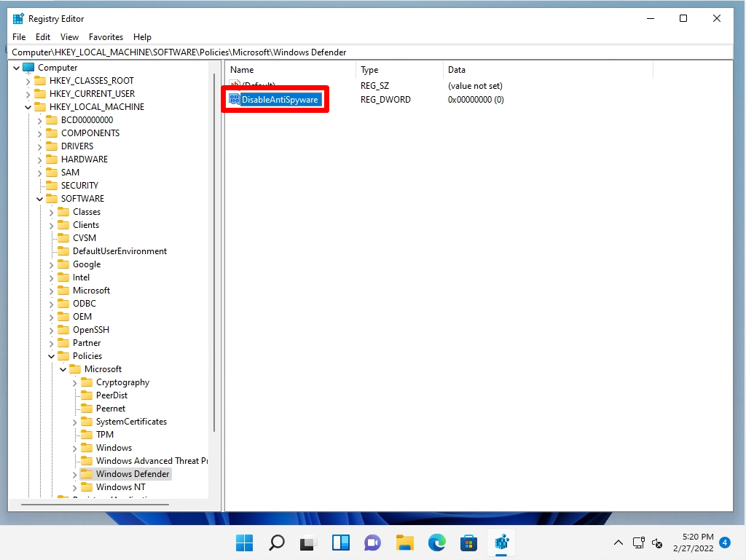Collapse the Computer root node
The image size is (746, 560).
tap(17, 68)
